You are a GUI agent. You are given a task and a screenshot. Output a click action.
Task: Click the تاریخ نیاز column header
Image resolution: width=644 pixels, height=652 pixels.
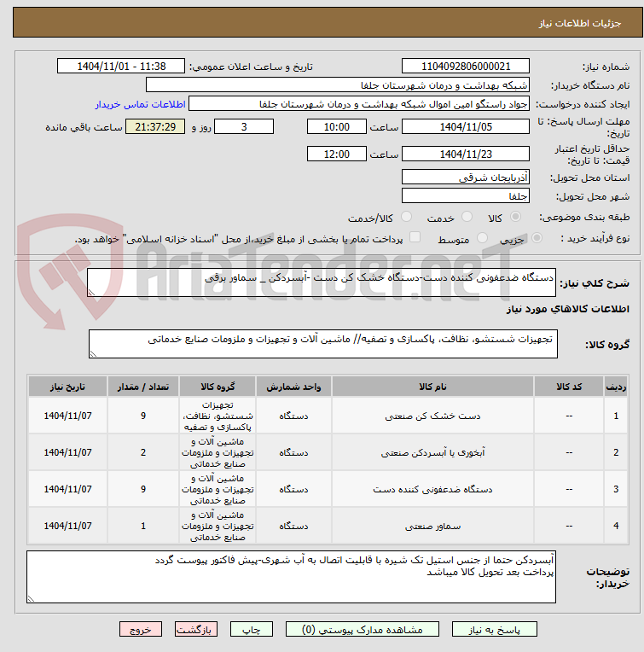[67, 387]
